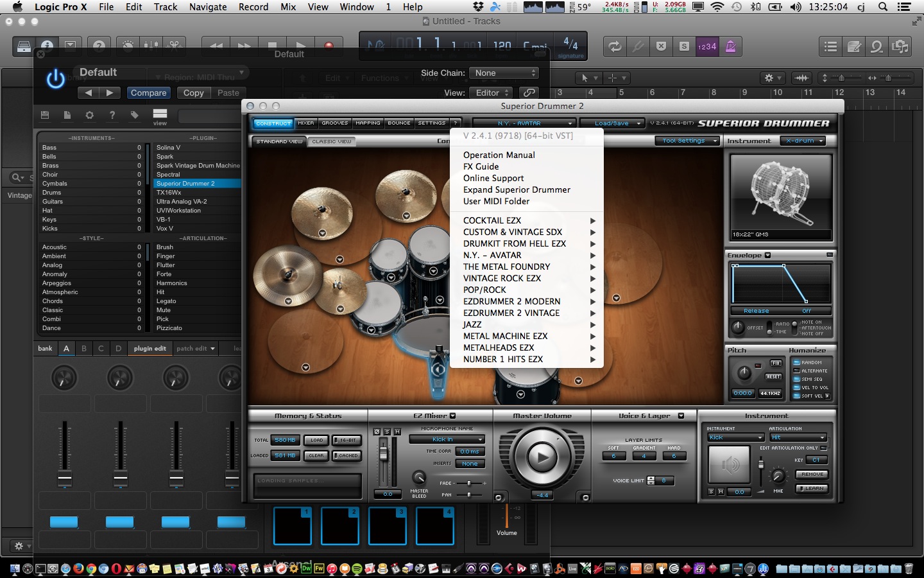Select Operation Manual from the help menu

click(x=499, y=155)
